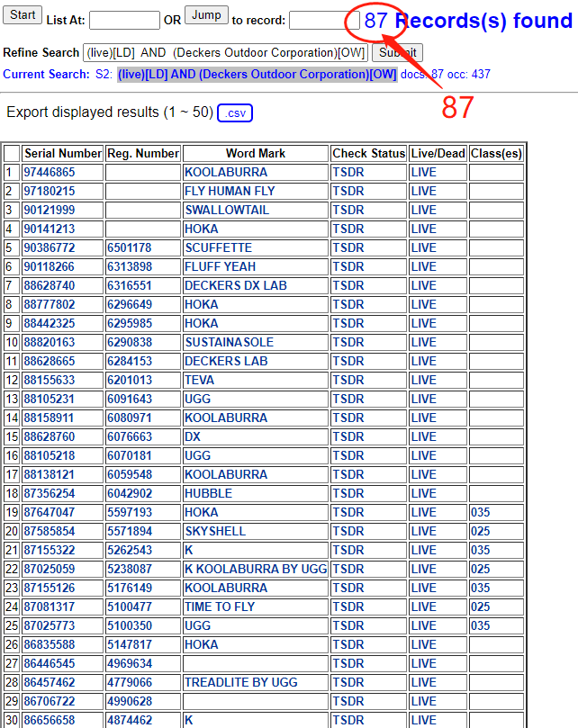Focus the List At input field

(x=124, y=21)
